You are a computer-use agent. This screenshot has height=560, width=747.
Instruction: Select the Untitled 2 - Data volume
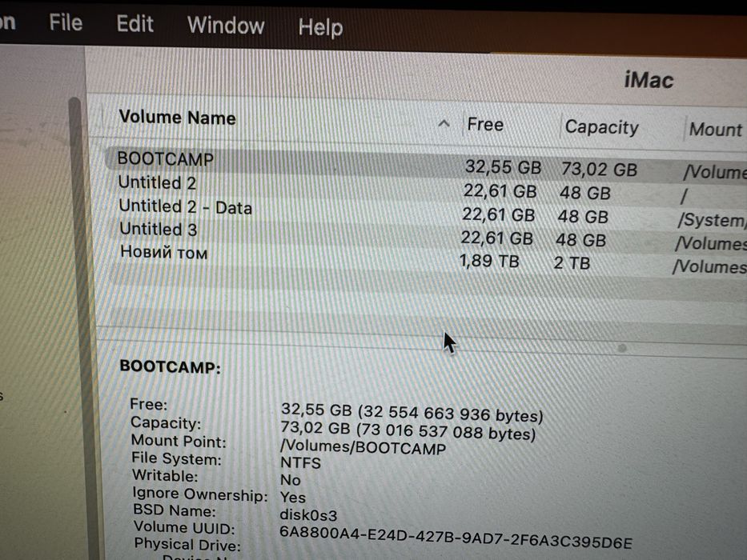(x=425, y=212)
